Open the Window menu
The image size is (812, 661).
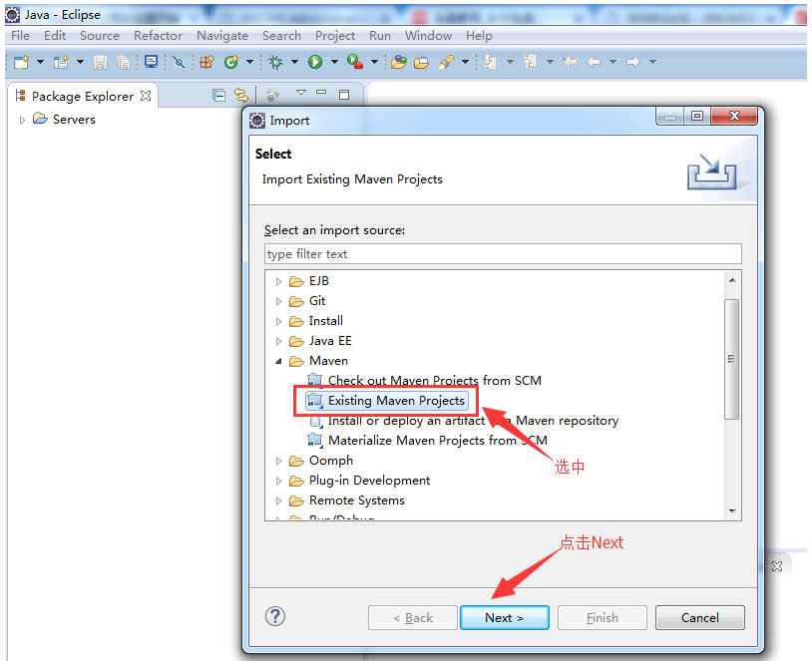point(428,35)
